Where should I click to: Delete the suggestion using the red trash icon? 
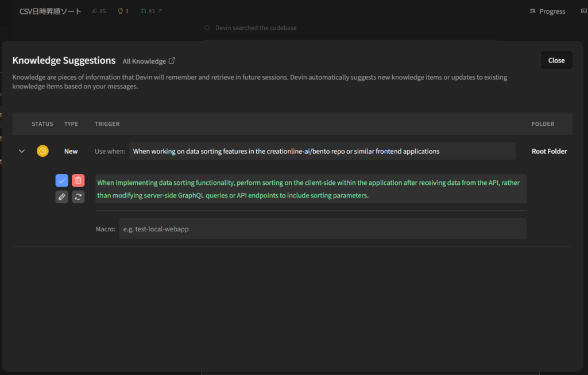click(x=78, y=180)
